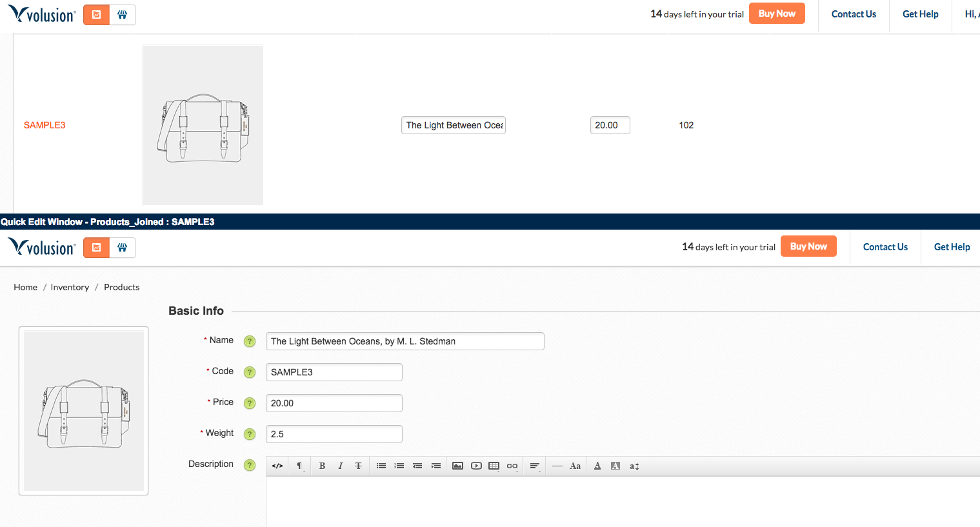Insert an image into description
Image resolution: width=980 pixels, height=527 pixels.
click(457, 466)
